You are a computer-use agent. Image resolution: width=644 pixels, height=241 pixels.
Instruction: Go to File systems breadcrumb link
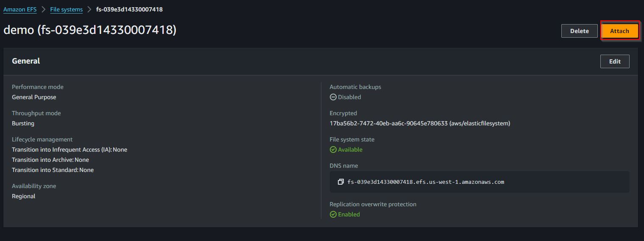[x=66, y=9]
